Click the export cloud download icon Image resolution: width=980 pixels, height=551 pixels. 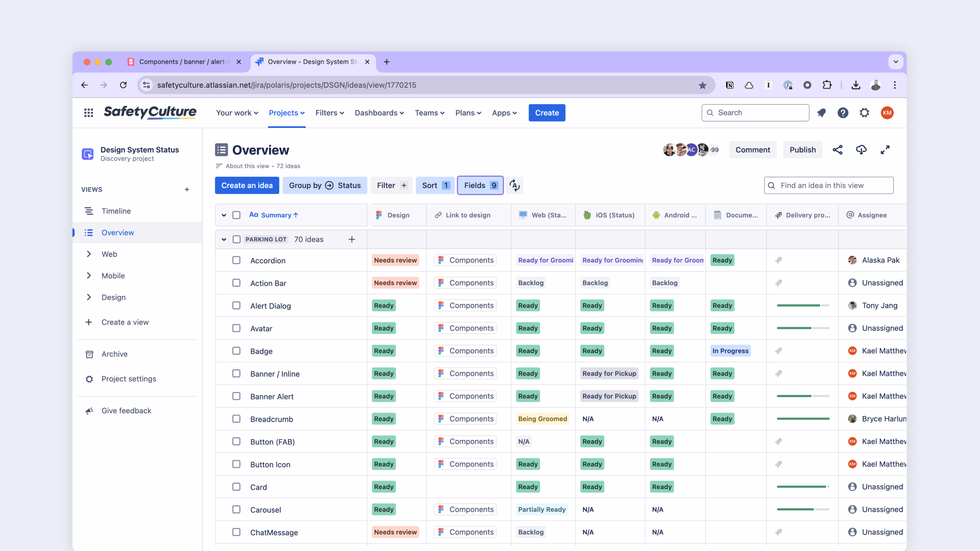point(861,150)
